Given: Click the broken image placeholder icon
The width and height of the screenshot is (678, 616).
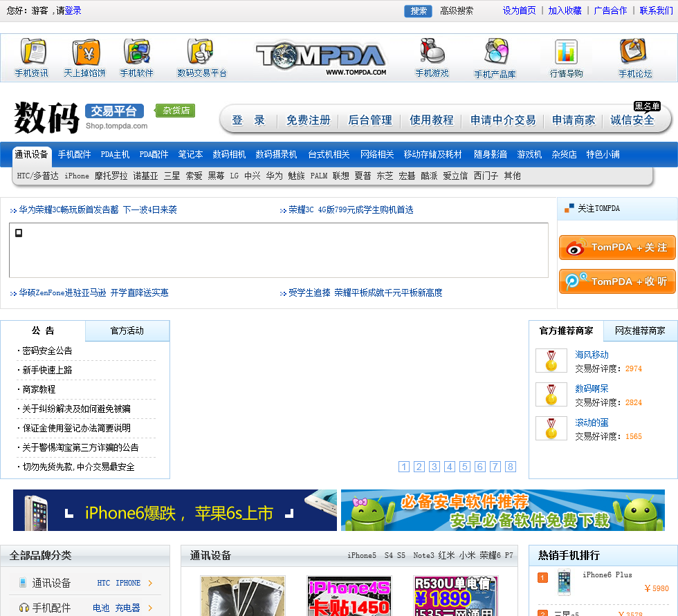Looking at the screenshot, I should point(19,233).
